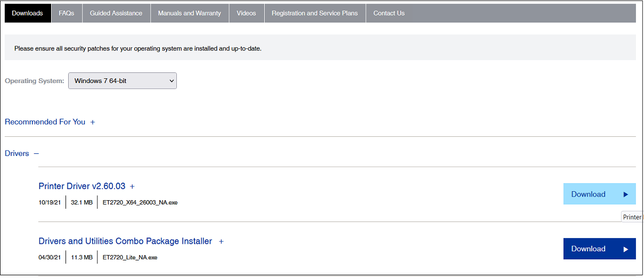Open the Contact Us tab
This screenshot has height=279, width=644.
tap(389, 13)
